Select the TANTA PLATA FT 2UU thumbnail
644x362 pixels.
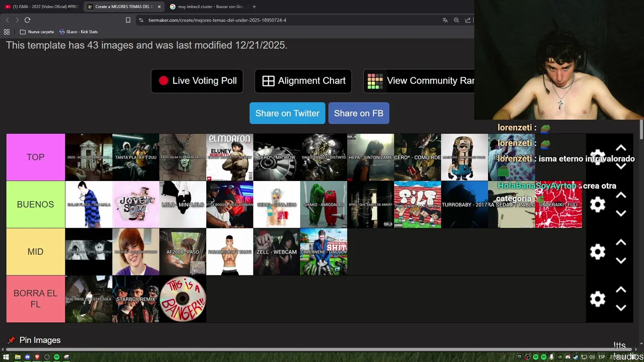136,157
